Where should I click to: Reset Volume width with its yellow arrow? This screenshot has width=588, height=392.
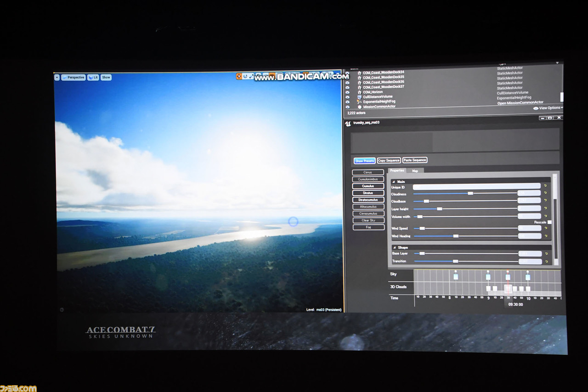[x=546, y=216]
